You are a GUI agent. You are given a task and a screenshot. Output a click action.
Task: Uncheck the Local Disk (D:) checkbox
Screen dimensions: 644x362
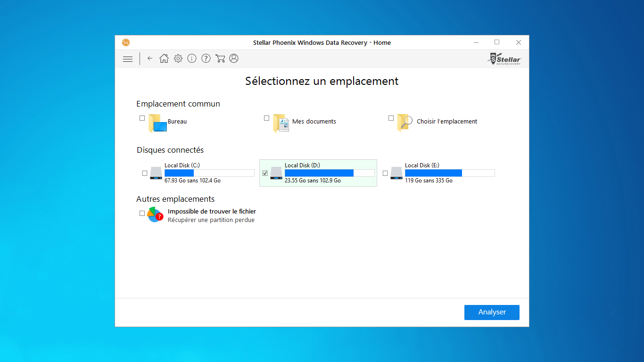(265, 173)
